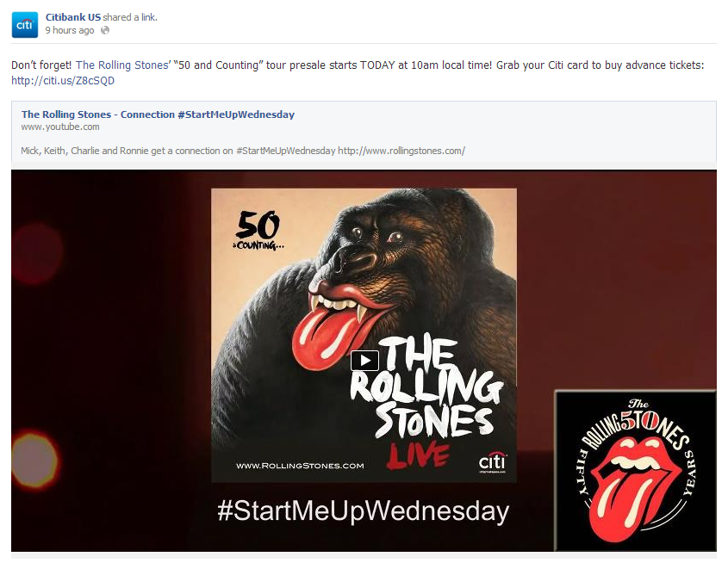Click the www.youtube.com source link
The image size is (728, 569).
(x=60, y=127)
